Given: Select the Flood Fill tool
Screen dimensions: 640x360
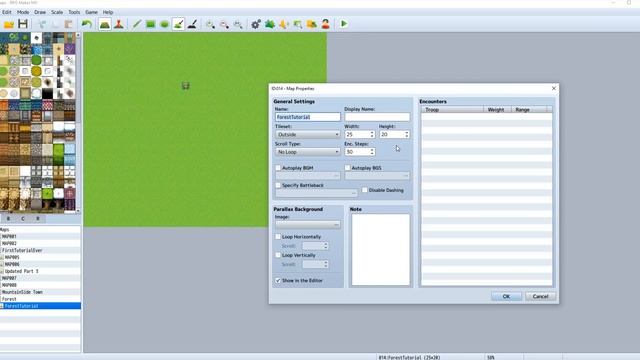Looking at the screenshot, I should [178, 24].
